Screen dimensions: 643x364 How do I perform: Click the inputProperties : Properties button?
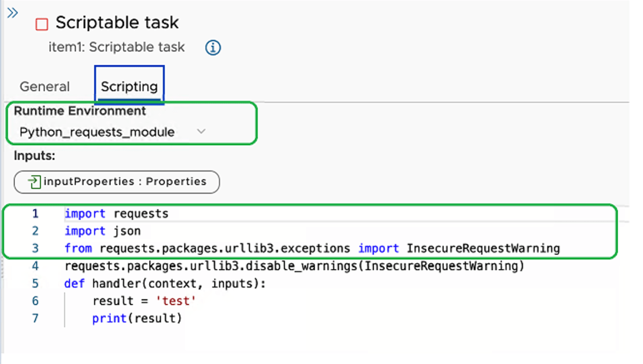coord(116,182)
